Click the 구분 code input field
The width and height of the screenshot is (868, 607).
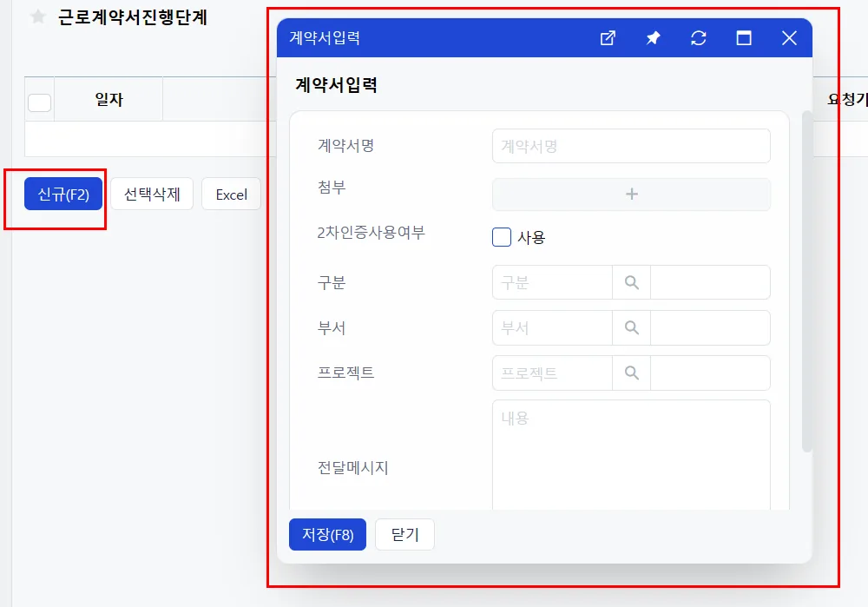click(552, 282)
